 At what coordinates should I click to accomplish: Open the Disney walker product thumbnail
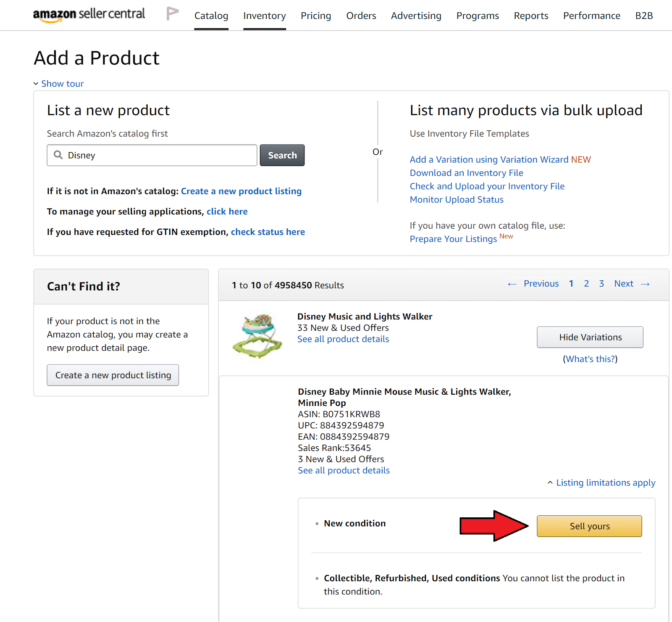(257, 336)
